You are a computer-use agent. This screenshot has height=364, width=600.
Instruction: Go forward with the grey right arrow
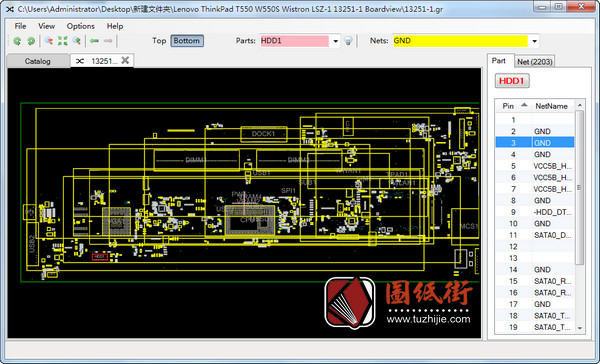(108, 41)
